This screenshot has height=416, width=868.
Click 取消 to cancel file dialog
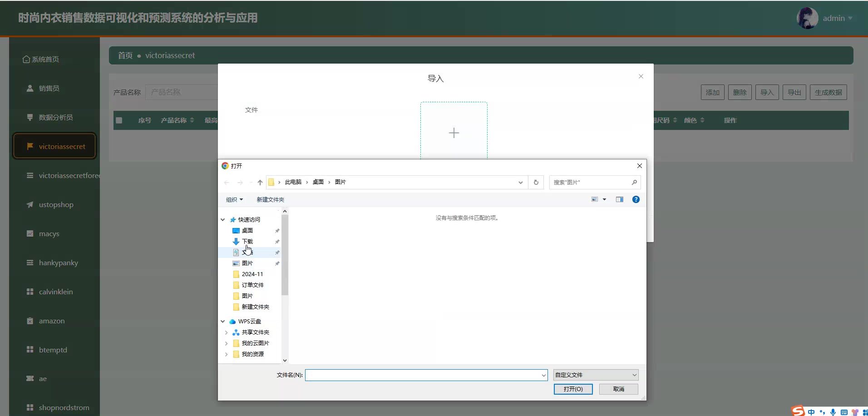coord(619,389)
